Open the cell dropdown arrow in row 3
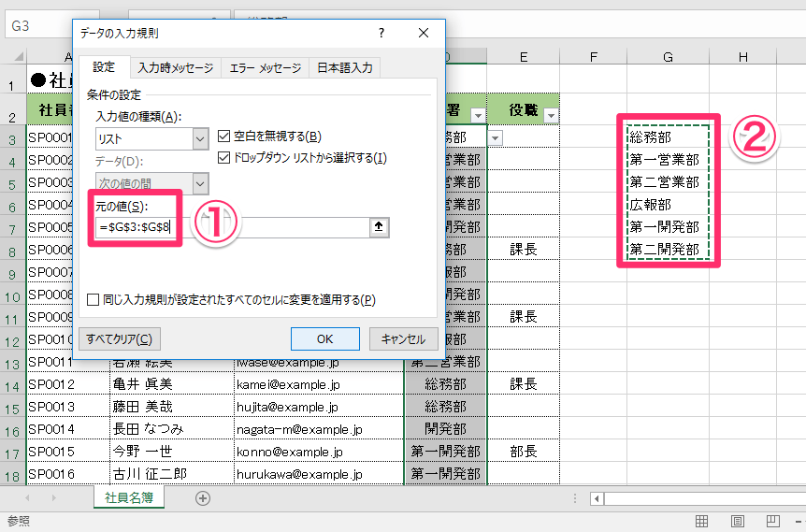 tap(495, 137)
